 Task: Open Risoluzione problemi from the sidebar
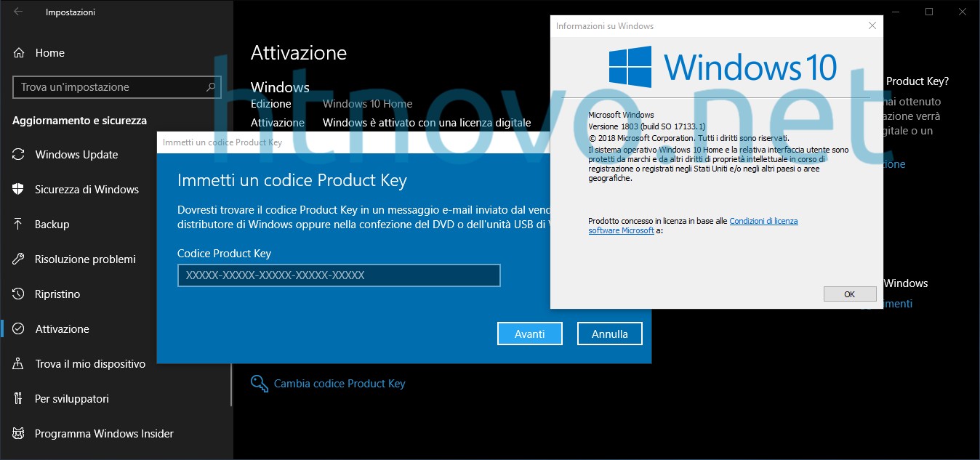[x=86, y=259]
